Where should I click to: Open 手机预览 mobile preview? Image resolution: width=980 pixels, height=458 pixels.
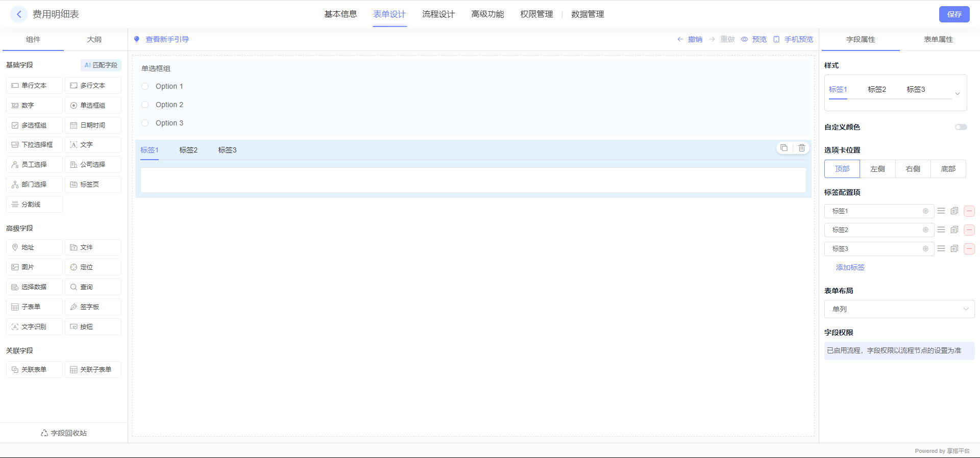(794, 39)
